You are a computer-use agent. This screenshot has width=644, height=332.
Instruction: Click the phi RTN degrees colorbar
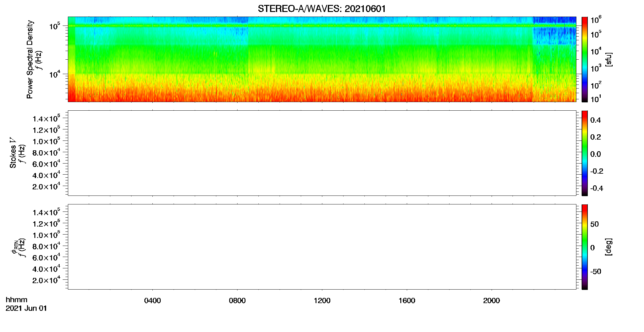tap(585, 247)
